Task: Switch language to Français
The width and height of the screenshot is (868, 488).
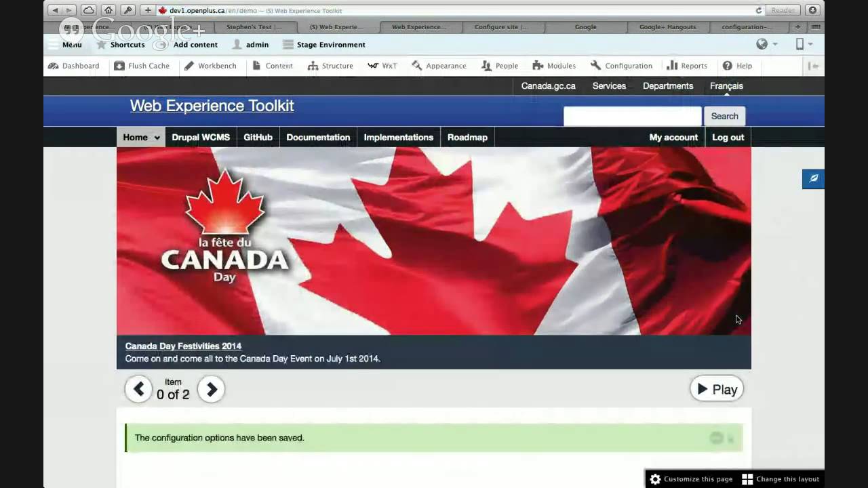Action: [726, 86]
